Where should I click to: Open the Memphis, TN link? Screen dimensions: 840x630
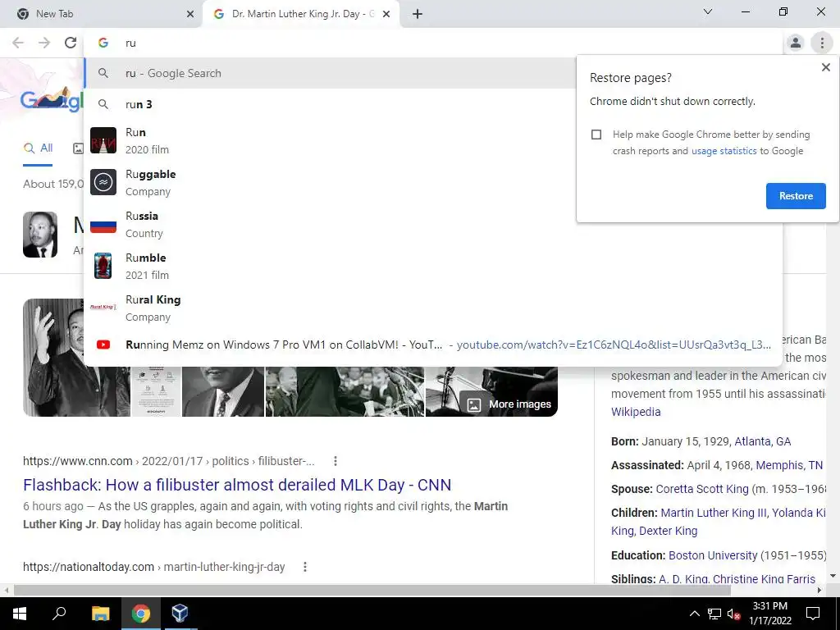789,466
